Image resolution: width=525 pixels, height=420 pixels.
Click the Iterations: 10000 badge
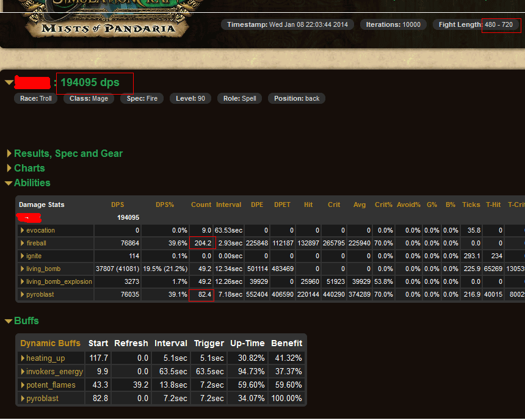coord(393,24)
